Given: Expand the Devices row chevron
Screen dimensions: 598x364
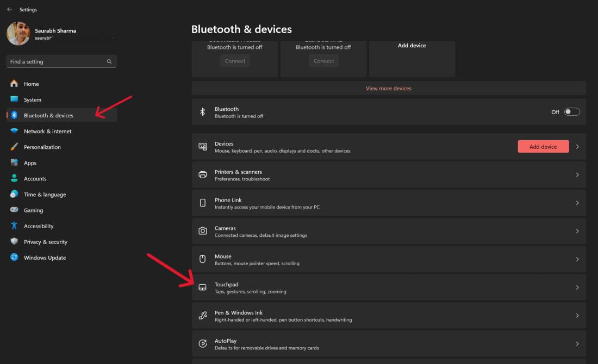Looking at the screenshot, I should [577, 146].
